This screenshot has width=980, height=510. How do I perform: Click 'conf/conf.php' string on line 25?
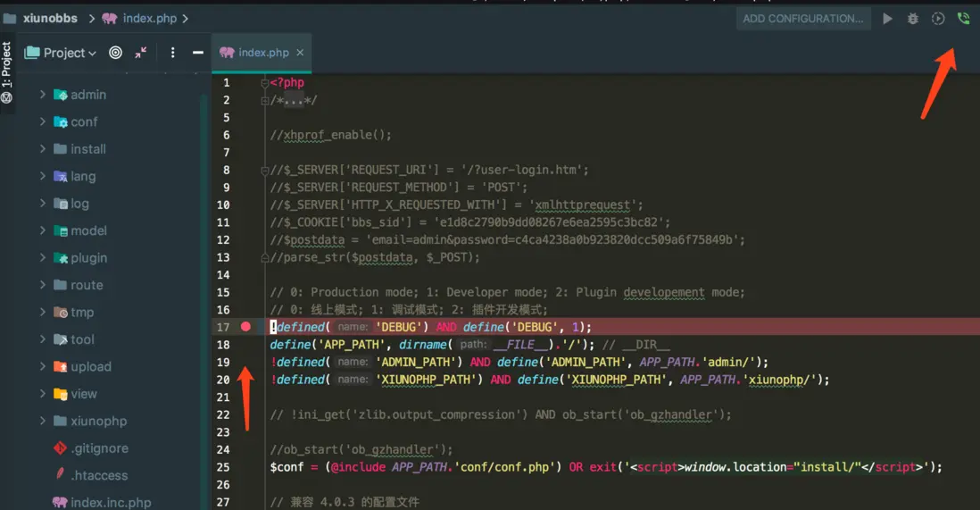click(504, 467)
